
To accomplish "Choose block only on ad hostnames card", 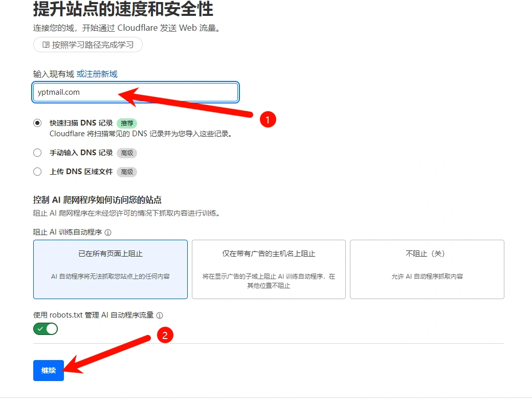I will click(269, 269).
